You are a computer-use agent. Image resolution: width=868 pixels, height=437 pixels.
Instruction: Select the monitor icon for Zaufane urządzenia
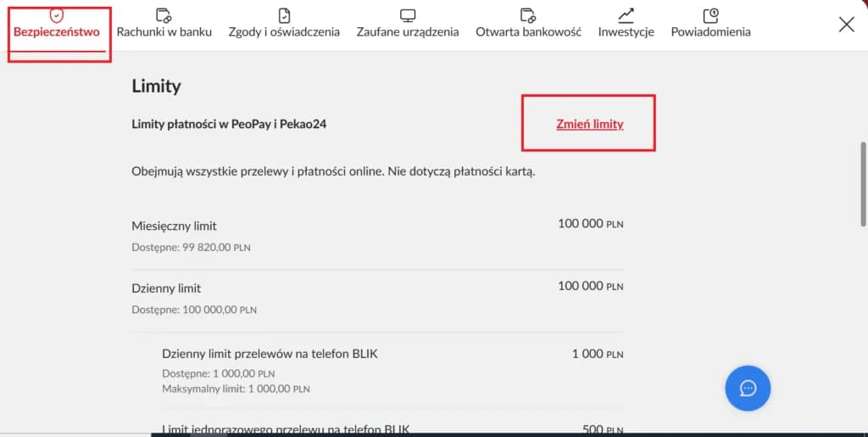(x=408, y=15)
